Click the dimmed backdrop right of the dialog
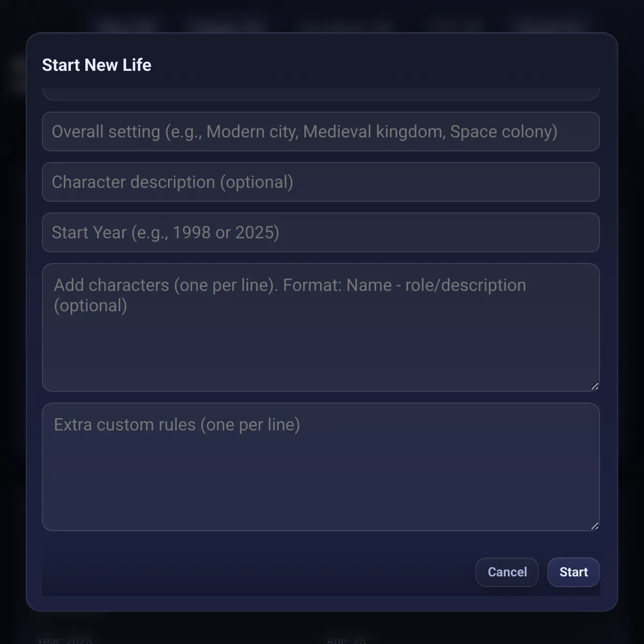The height and width of the screenshot is (644, 644). point(631,322)
